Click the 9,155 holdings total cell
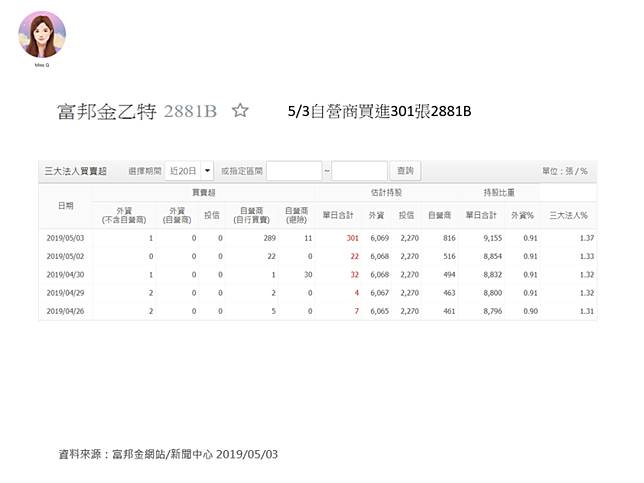The image size is (644, 483). point(492,238)
